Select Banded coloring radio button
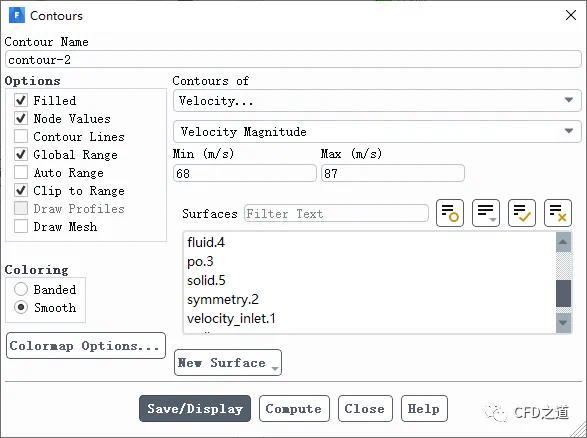This screenshot has width=587, height=438. point(21,289)
